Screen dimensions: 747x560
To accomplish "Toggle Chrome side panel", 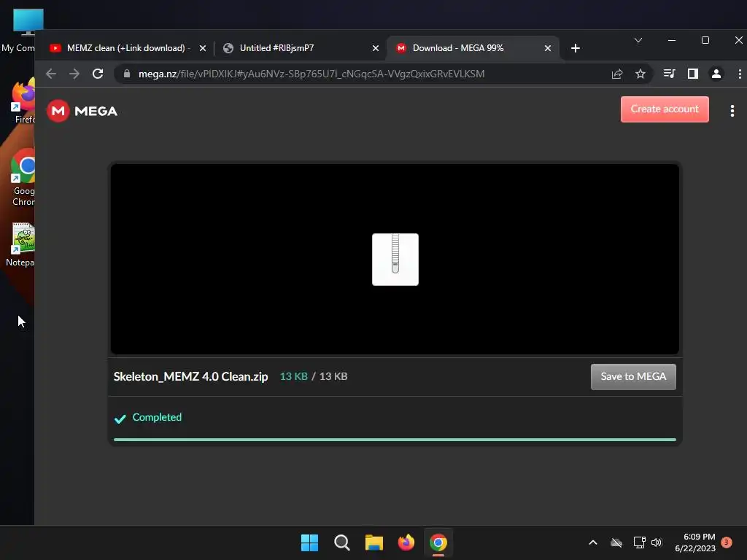I will (693, 74).
